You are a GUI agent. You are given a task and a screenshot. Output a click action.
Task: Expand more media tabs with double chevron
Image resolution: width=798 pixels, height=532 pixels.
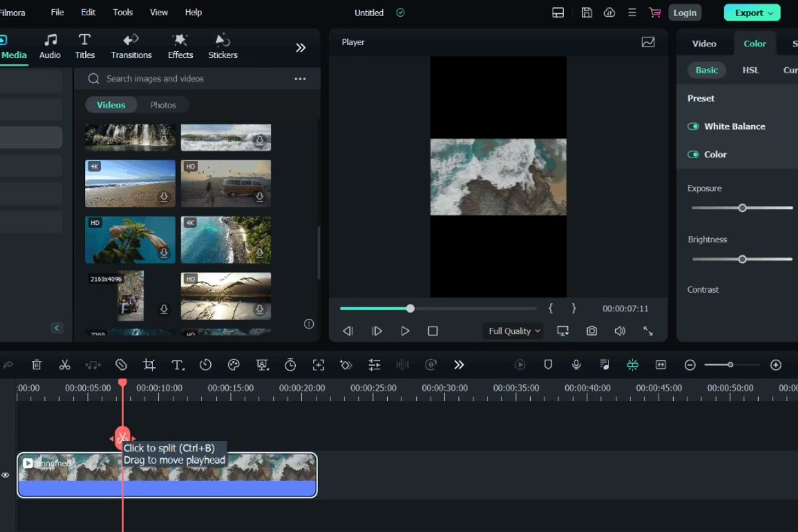301,47
